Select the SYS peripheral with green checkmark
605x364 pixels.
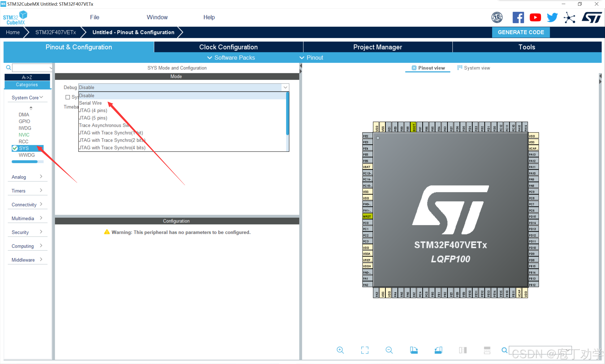24,148
